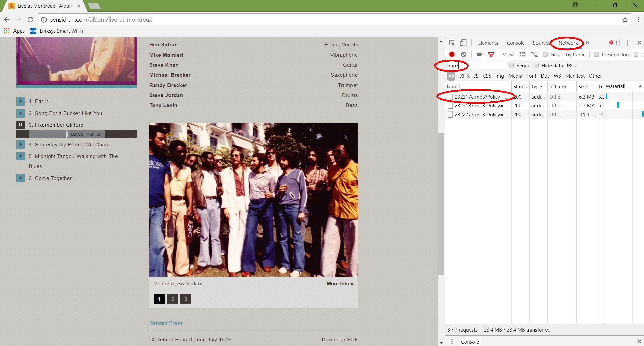Play track 5 Midnight Tango
This screenshot has width=644, height=346.
20,156
